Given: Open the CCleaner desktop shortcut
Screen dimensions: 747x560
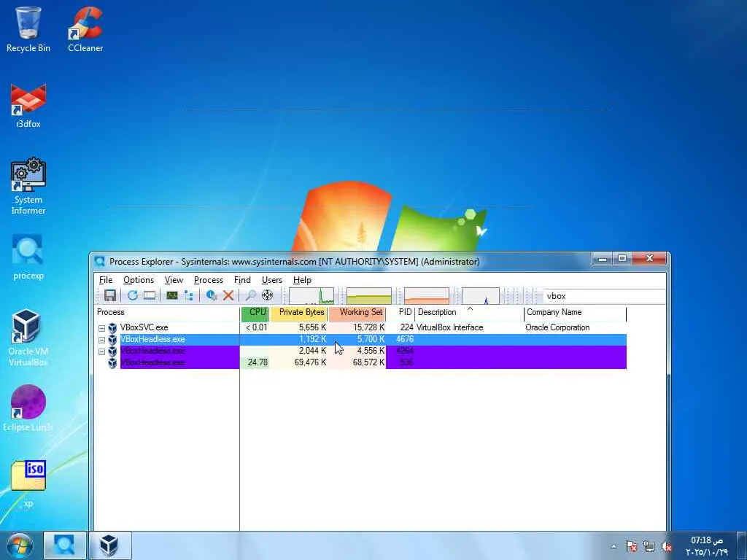Looking at the screenshot, I should click(85, 28).
